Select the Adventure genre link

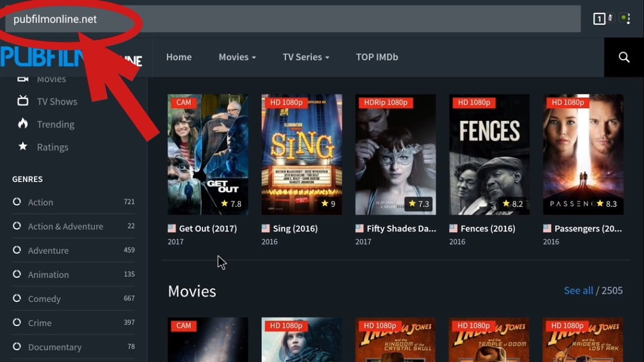(x=48, y=250)
